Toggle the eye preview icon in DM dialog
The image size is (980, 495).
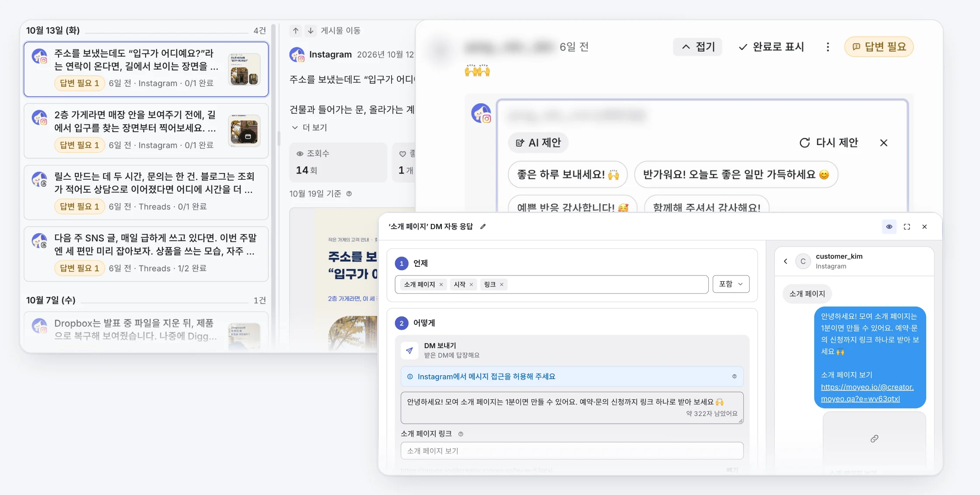tap(889, 227)
